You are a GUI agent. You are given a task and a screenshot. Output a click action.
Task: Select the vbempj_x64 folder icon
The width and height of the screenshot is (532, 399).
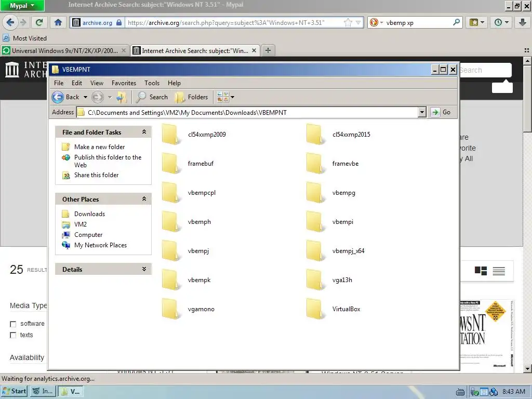click(315, 251)
